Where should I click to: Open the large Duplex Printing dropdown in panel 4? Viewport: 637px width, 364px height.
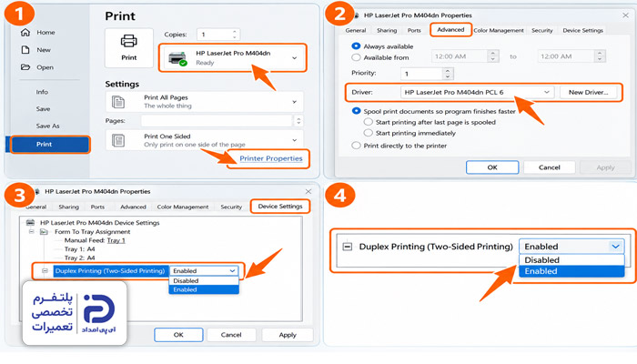pos(571,247)
